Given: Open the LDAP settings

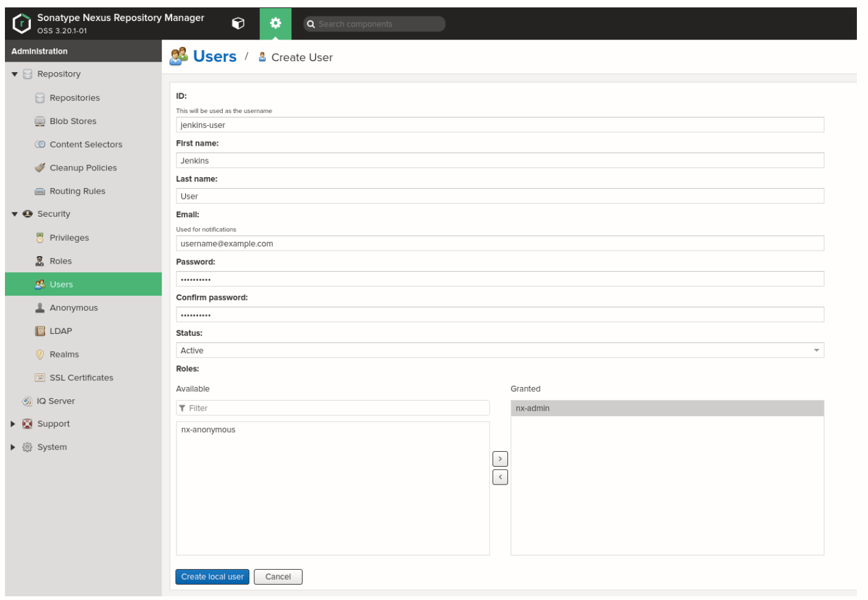Looking at the screenshot, I should point(61,331).
